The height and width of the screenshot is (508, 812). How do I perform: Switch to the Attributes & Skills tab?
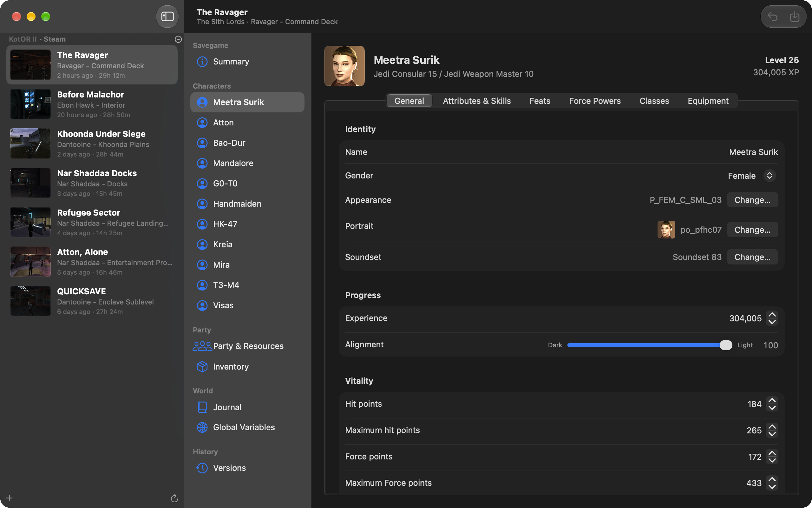476,101
